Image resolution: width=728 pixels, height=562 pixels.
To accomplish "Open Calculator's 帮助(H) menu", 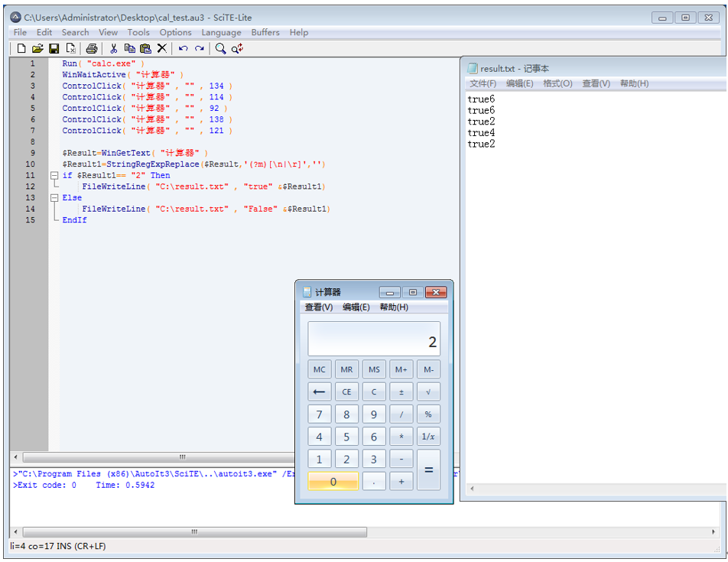I will click(394, 307).
